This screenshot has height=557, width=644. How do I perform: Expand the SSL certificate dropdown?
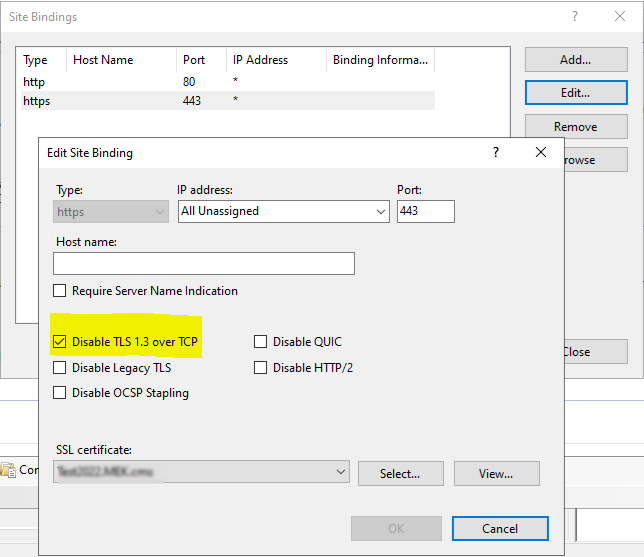click(341, 472)
